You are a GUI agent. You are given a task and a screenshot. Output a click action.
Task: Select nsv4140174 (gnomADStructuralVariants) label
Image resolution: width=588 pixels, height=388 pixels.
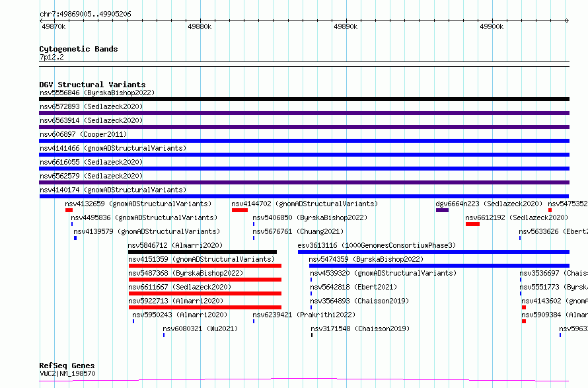113,190
